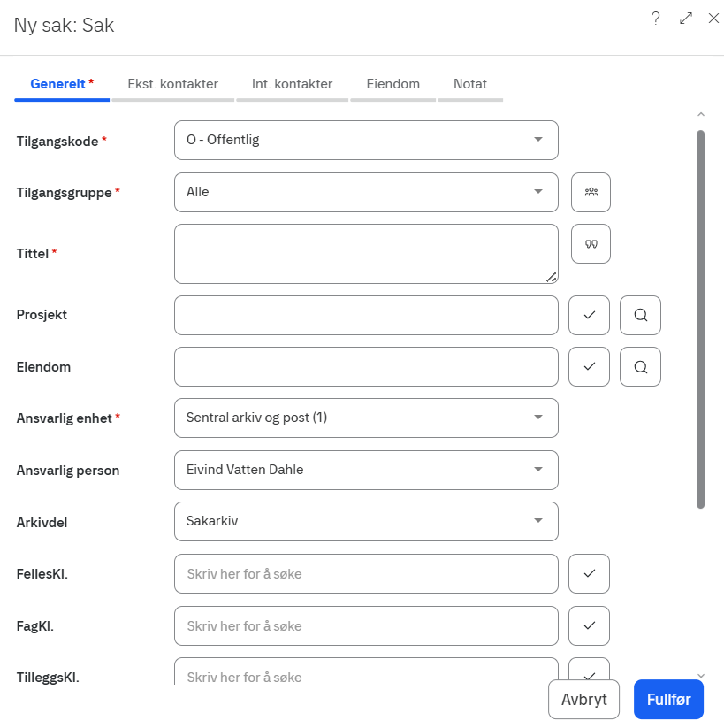Open the Ansvarlig enhet dropdown
Viewport: 724px width, 728px height.
[366, 418]
